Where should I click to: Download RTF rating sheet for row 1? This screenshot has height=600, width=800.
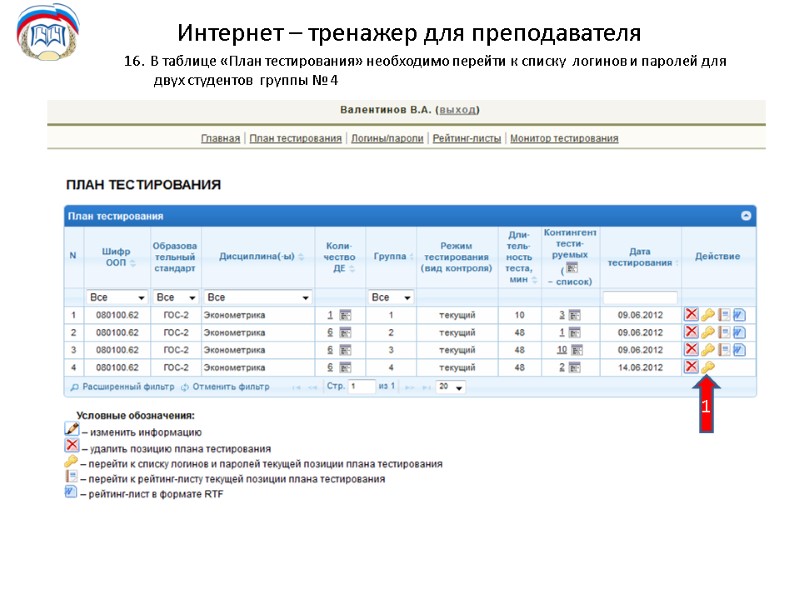point(739,315)
